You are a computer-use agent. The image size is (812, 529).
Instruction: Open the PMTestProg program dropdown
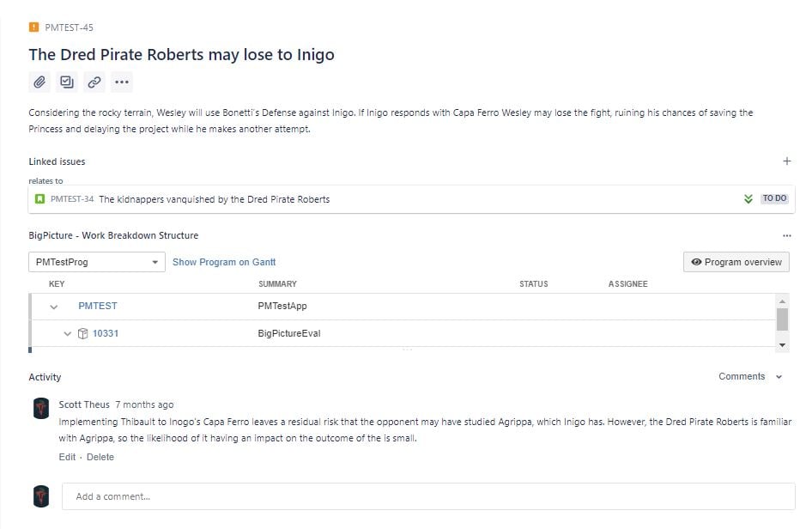[97, 262]
